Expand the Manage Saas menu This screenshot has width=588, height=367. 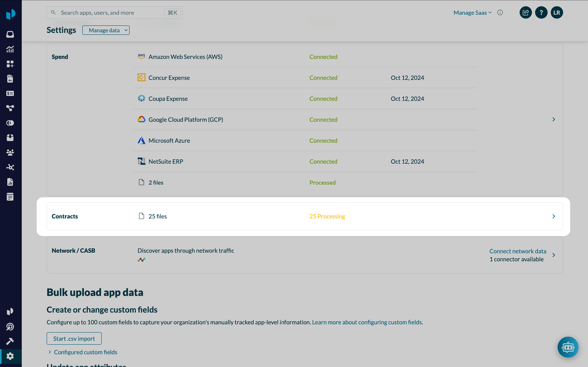472,13
